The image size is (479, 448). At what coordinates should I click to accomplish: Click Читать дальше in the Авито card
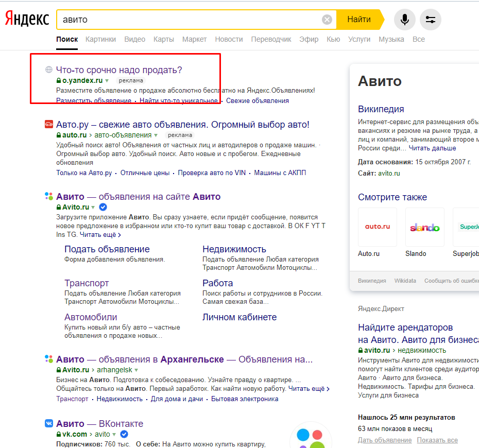432,148
